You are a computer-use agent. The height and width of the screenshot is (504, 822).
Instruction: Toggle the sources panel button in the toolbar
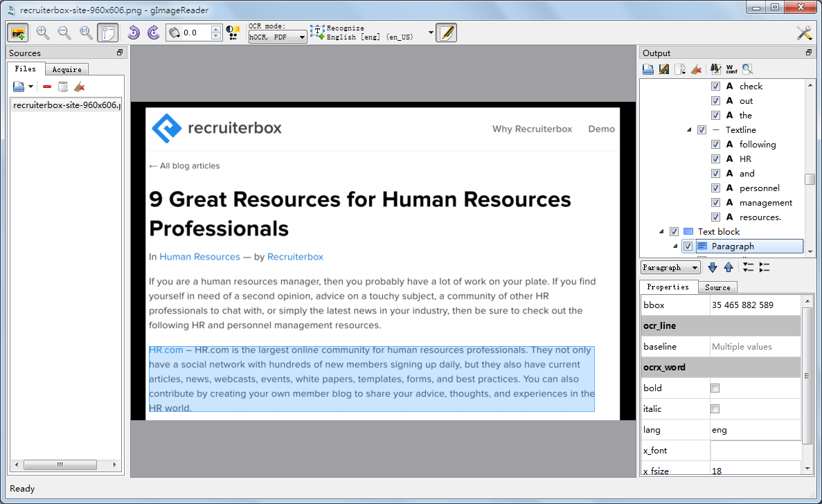[18, 33]
